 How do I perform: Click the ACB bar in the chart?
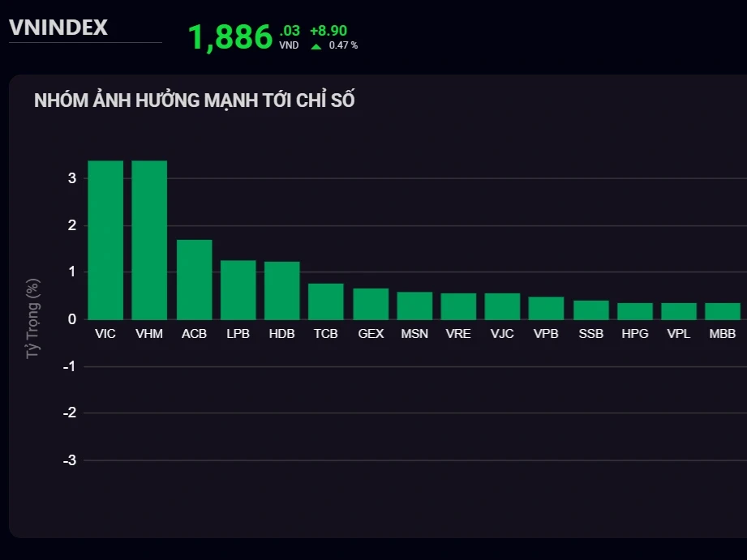pyautogui.click(x=195, y=280)
